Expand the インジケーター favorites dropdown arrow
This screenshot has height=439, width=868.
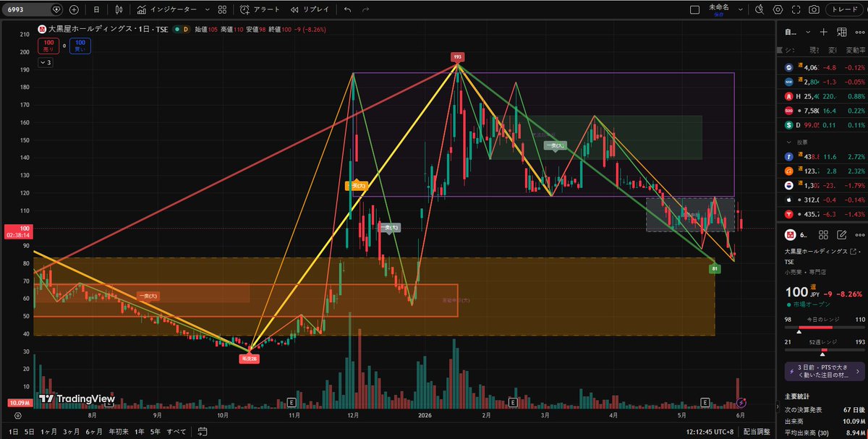click(208, 10)
